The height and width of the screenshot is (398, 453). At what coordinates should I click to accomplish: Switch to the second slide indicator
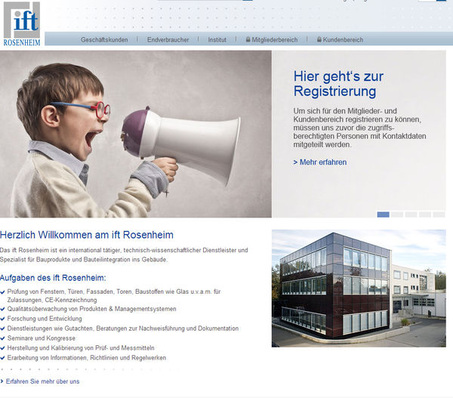(x=397, y=214)
